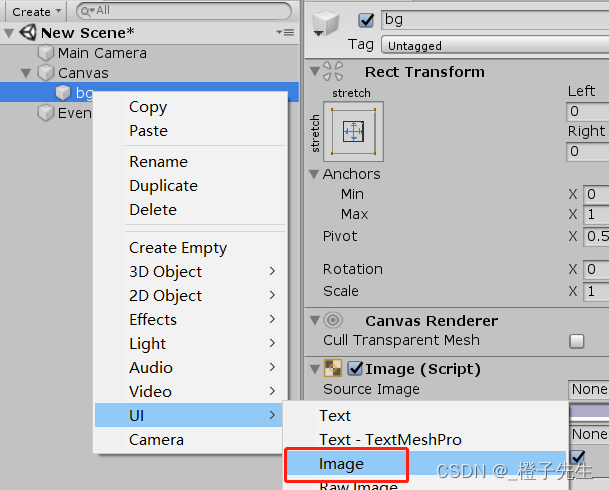Collapse the Canvas Renderer component
This screenshot has width=609, height=490.
coord(315,320)
